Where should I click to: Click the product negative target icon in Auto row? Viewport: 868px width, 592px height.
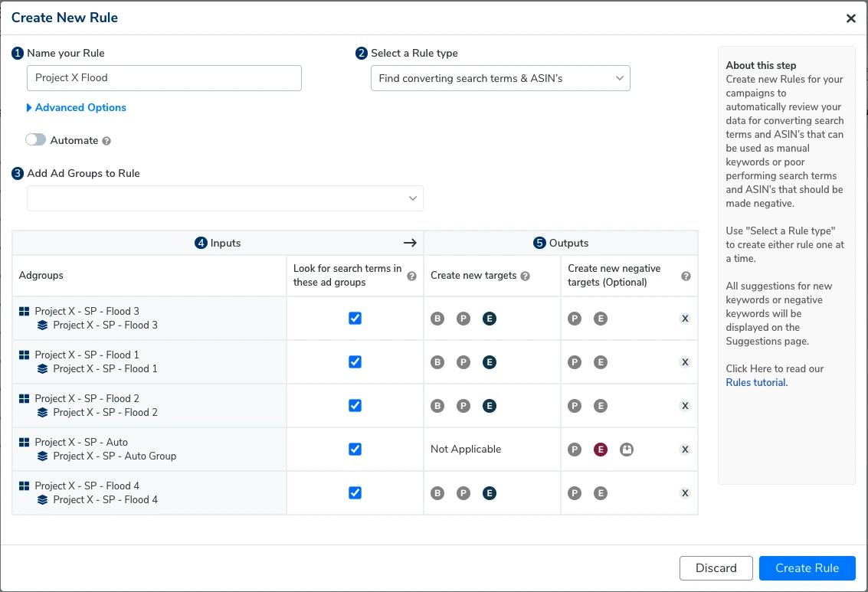coord(627,450)
